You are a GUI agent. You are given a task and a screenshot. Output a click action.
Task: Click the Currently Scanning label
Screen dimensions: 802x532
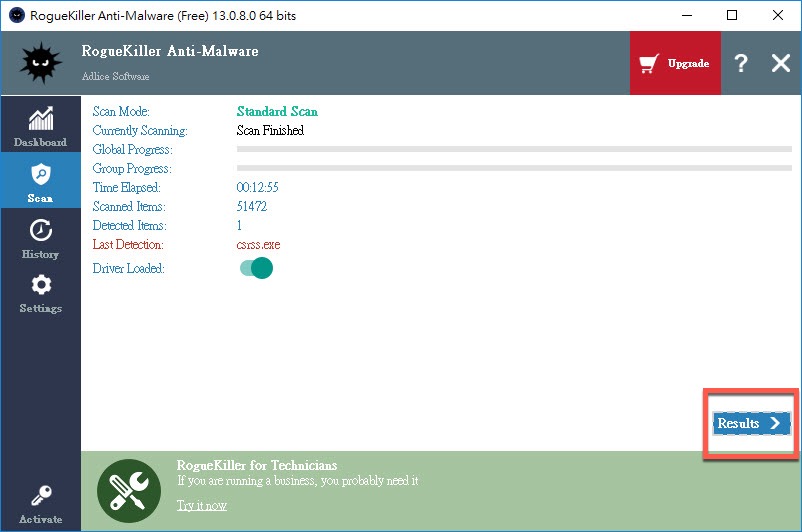click(140, 130)
